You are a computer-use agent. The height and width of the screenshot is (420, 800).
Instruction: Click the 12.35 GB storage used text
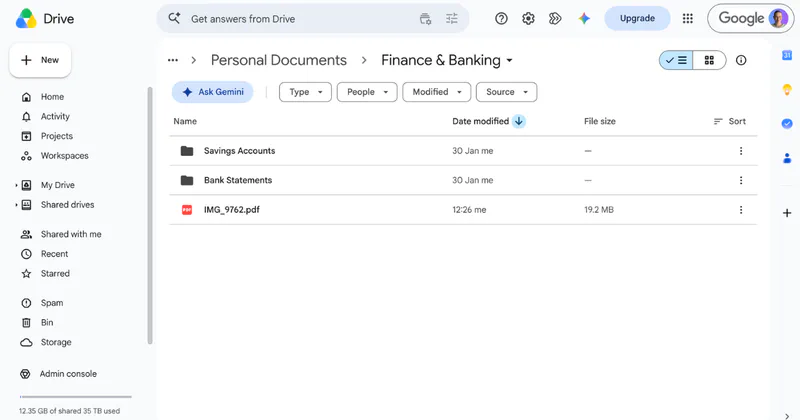(69, 411)
